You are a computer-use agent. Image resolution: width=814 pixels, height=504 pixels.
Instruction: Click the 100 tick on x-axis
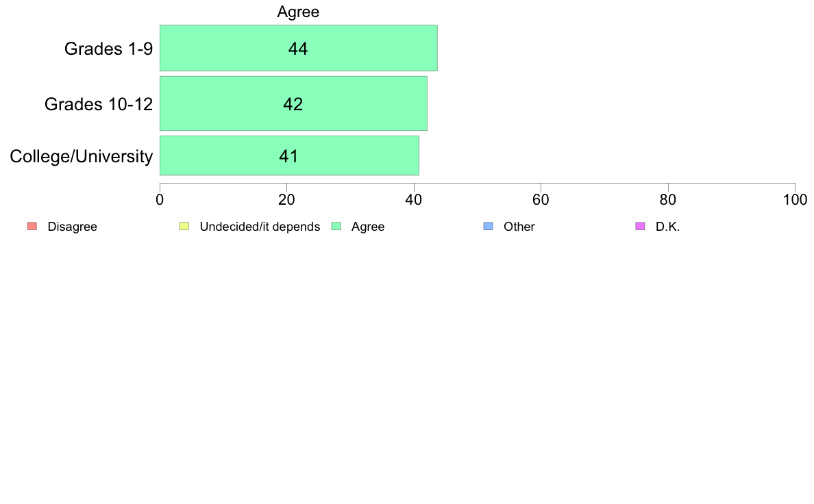tap(795, 200)
